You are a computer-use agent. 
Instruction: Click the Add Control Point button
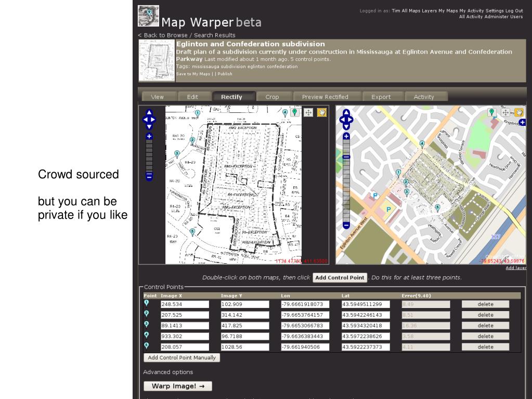pyautogui.click(x=340, y=278)
